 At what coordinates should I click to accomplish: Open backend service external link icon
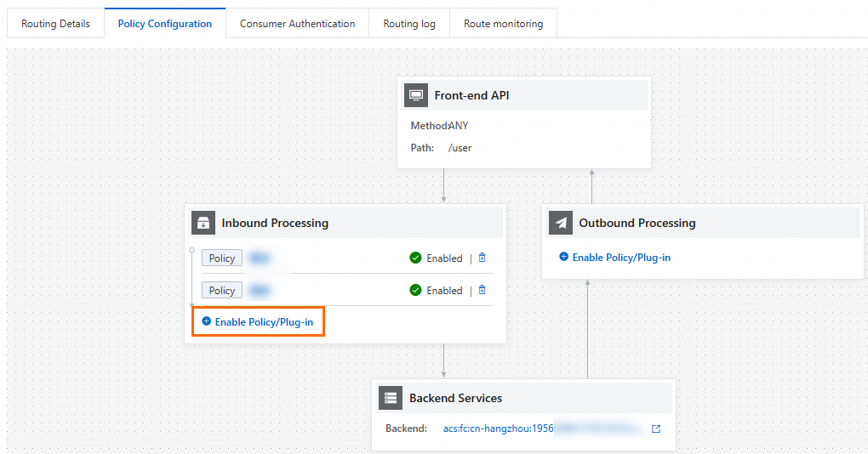[656, 428]
